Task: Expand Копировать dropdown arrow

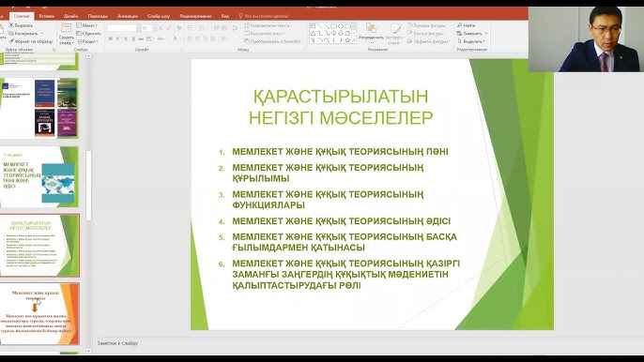Action: 42,34
